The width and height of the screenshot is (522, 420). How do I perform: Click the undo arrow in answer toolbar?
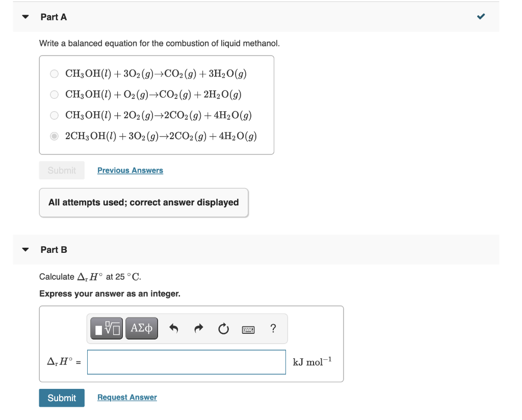[173, 328]
